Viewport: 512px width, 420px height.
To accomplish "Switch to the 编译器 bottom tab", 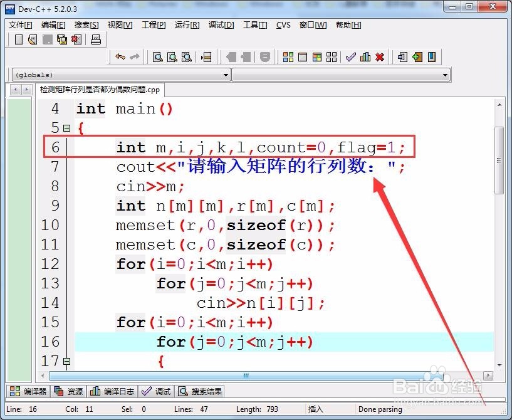I will (28, 391).
